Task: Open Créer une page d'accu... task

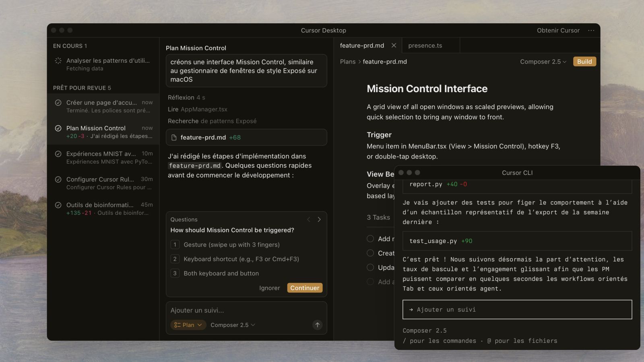Action: pos(103,106)
